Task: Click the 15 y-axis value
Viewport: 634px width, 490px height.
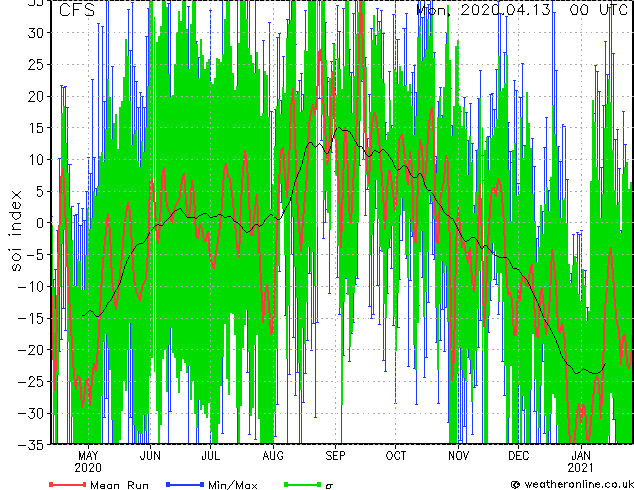Action: [x=37, y=128]
